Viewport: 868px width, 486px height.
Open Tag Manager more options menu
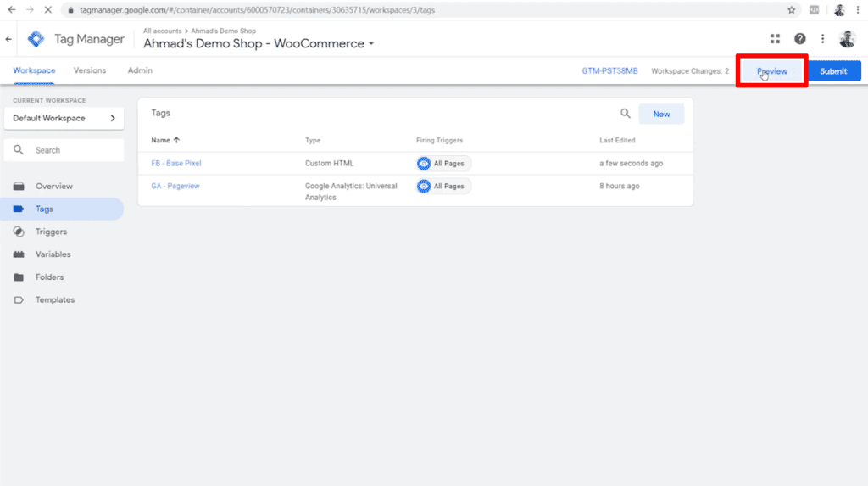822,38
